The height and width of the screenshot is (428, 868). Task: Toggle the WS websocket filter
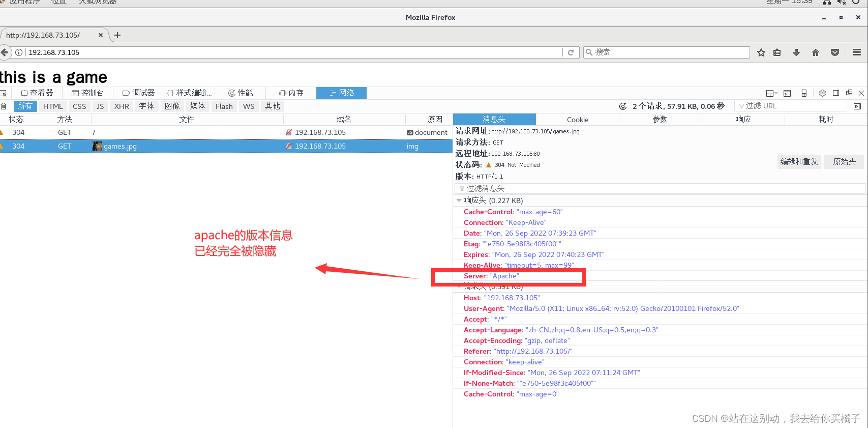click(x=249, y=106)
